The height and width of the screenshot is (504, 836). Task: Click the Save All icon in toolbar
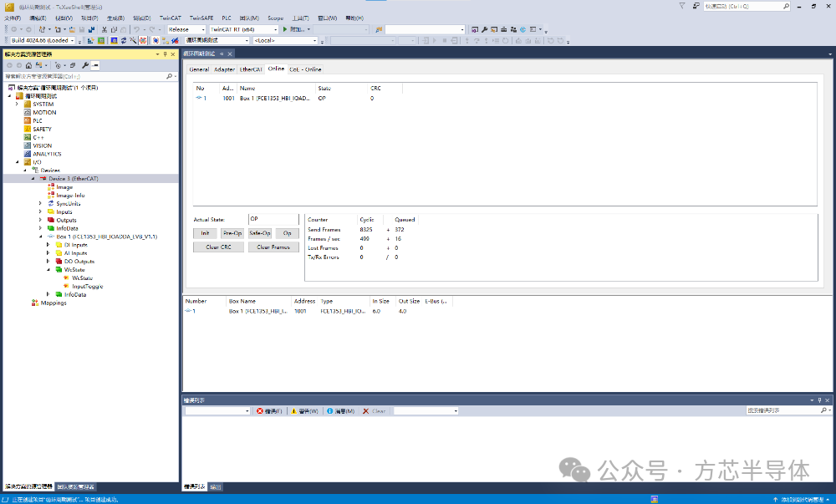coord(92,30)
